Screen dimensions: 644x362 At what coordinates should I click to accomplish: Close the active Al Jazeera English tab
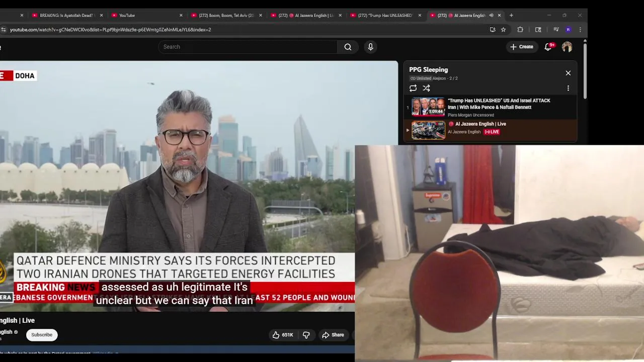[x=499, y=15]
